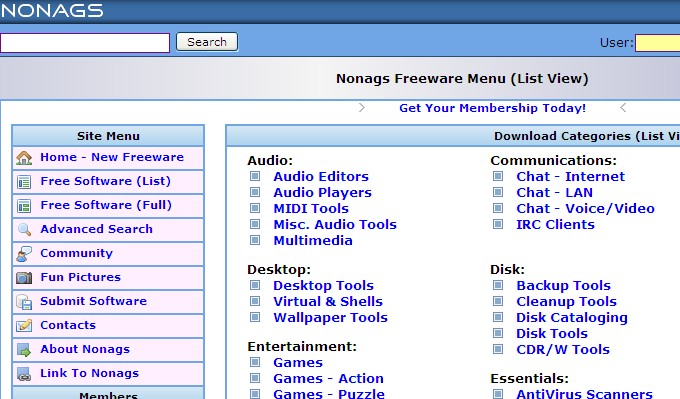
Task: Click the chain icon beside Link To Nonags
Action: (24, 373)
